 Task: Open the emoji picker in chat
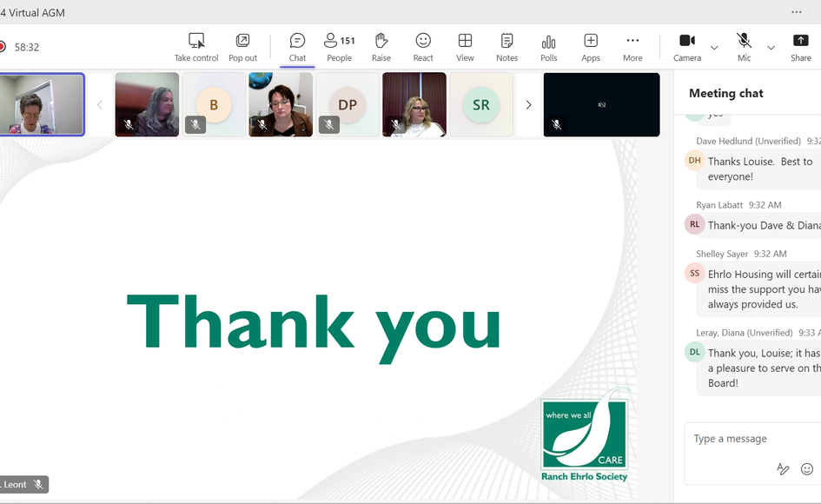tap(806, 469)
